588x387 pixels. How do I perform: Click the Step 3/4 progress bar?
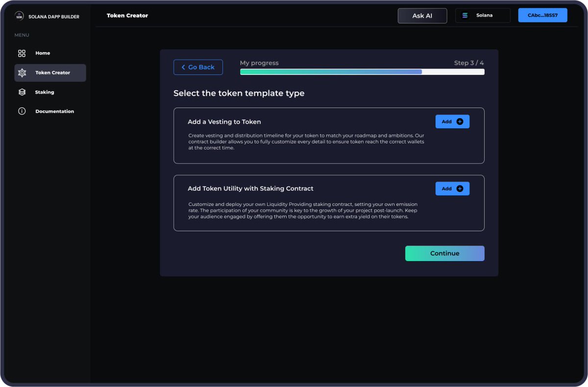(x=362, y=72)
